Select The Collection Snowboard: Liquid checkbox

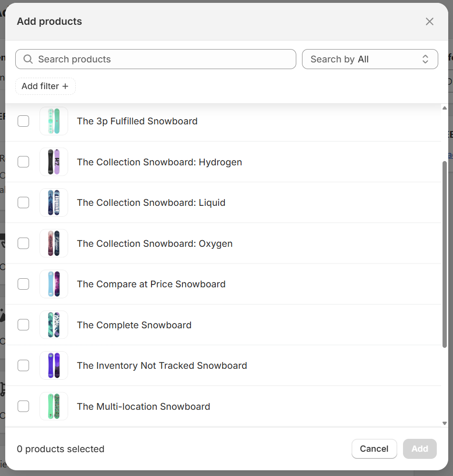click(23, 203)
